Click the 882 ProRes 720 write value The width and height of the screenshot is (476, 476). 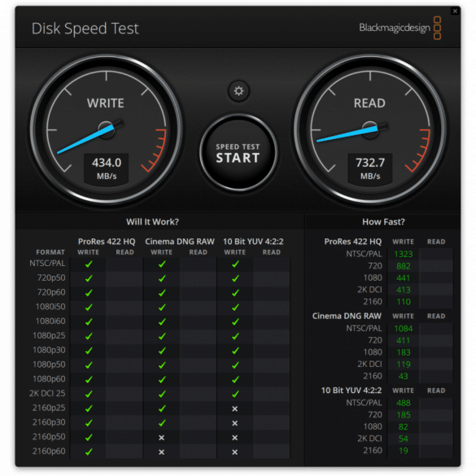(x=403, y=266)
